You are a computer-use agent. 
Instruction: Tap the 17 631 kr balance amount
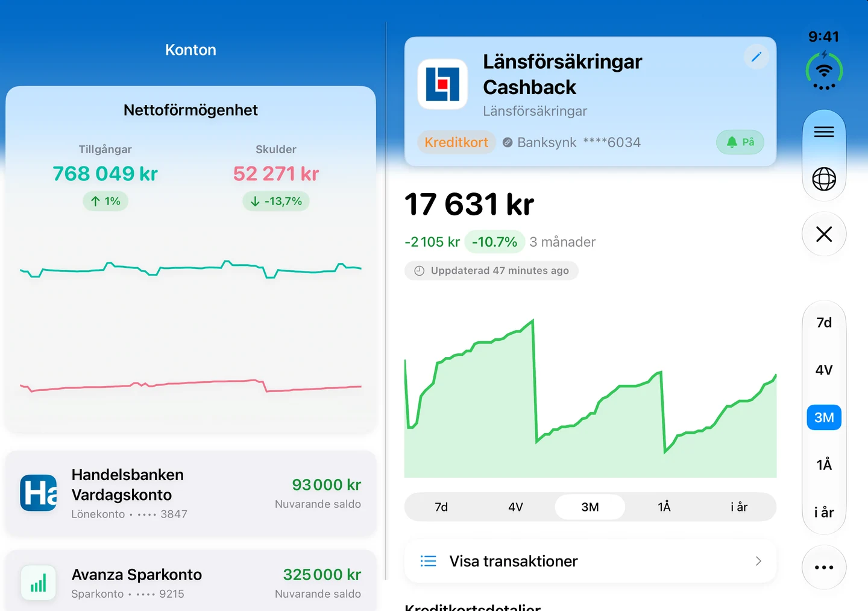(469, 204)
